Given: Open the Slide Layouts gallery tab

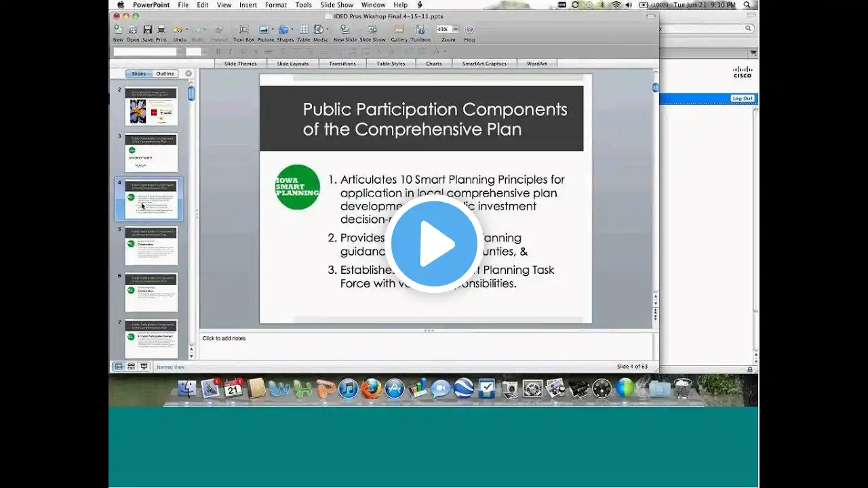Looking at the screenshot, I should coord(292,64).
